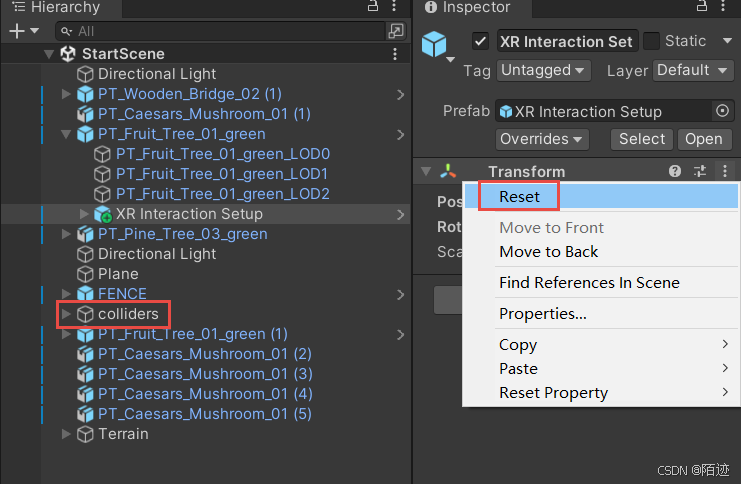Click the plus create-object button in Hierarchy

17,31
